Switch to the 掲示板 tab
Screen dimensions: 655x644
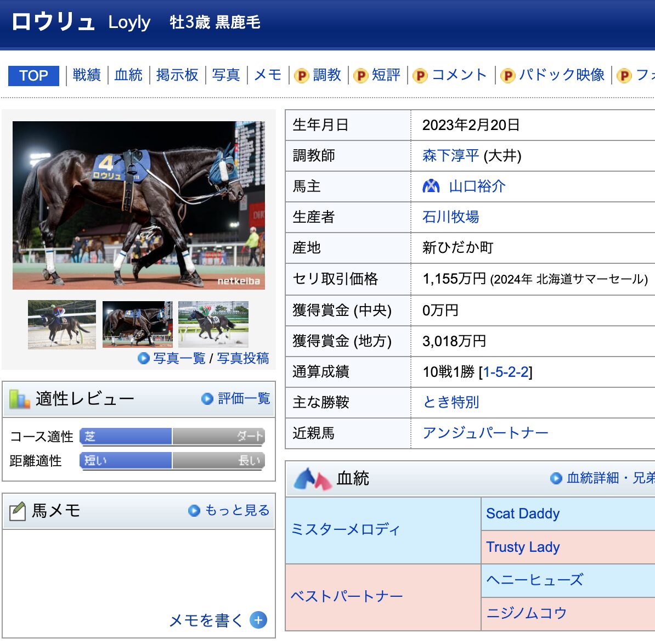click(x=177, y=75)
